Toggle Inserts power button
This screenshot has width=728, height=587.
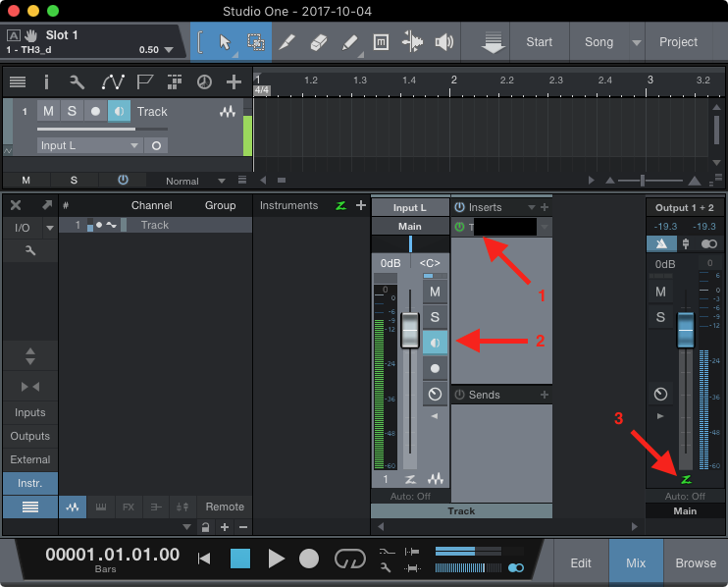coord(459,207)
